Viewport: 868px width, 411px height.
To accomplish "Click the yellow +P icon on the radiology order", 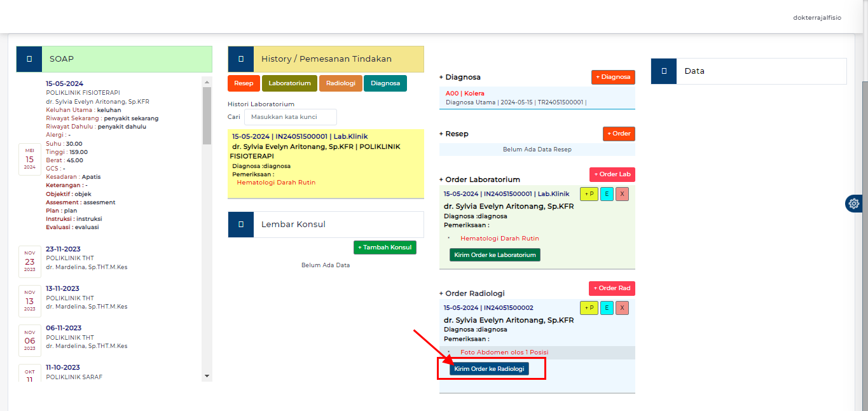I will 588,307.
